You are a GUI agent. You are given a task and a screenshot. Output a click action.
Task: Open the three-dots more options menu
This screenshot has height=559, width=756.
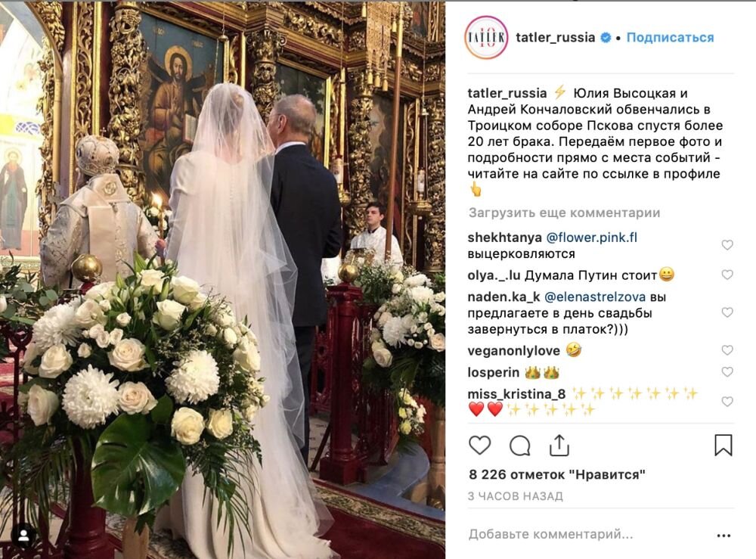(x=723, y=536)
